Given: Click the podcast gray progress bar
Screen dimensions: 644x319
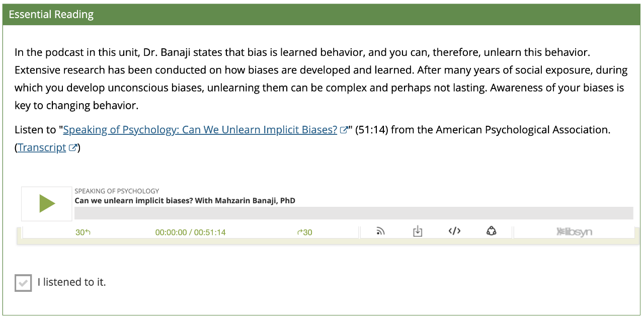Looking at the screenshot, I should tap(354, 213).
